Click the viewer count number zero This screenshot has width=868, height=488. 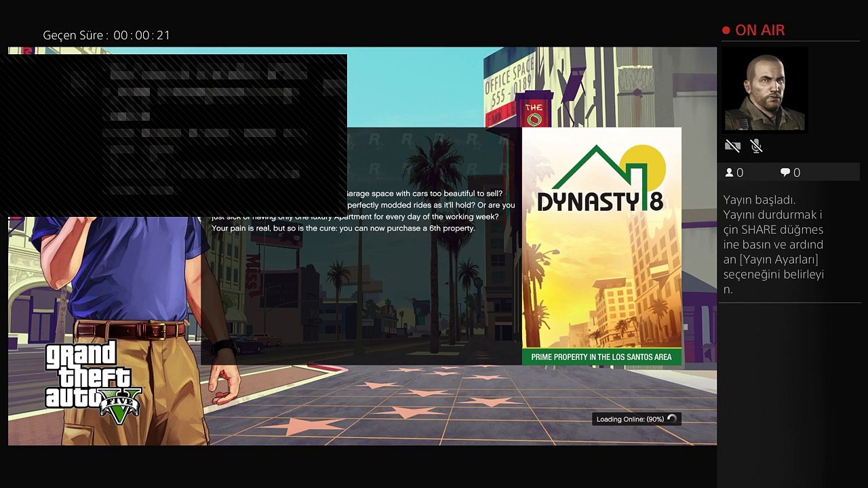click(740, 173)
